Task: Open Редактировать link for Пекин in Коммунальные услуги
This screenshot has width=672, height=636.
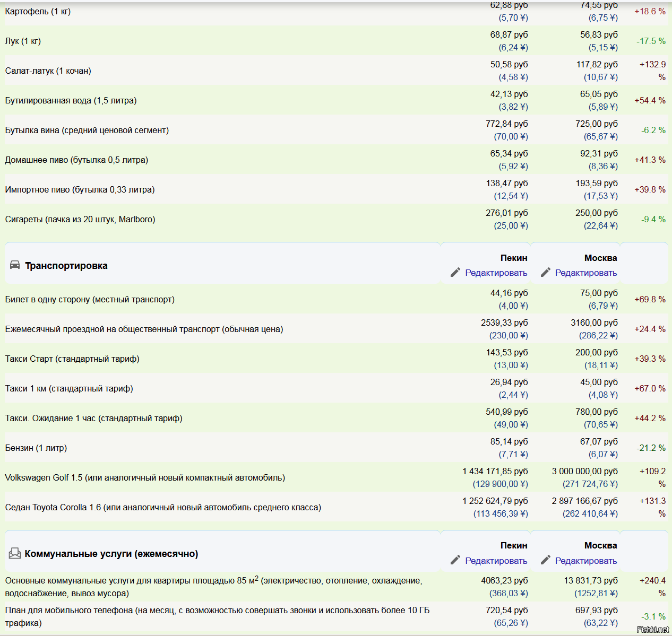Action: pos(496,561)
